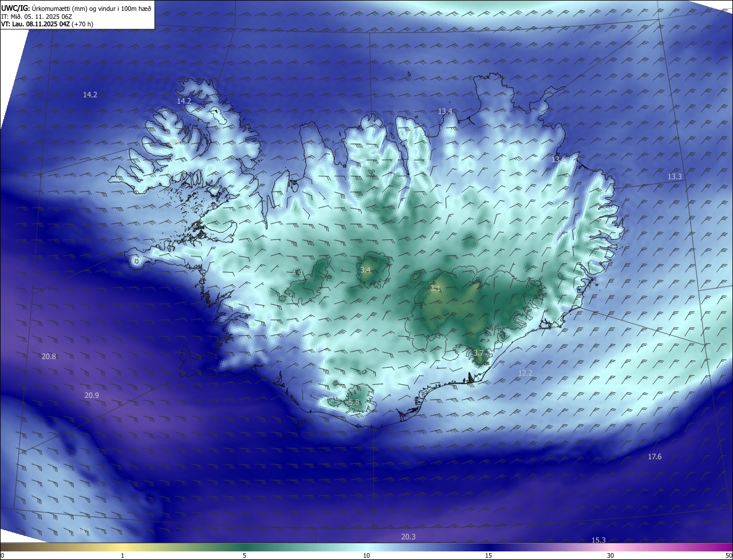Screen dimensions: 733x560
Task: Click the 3.1 value label
Action: [x=435, y=289]
